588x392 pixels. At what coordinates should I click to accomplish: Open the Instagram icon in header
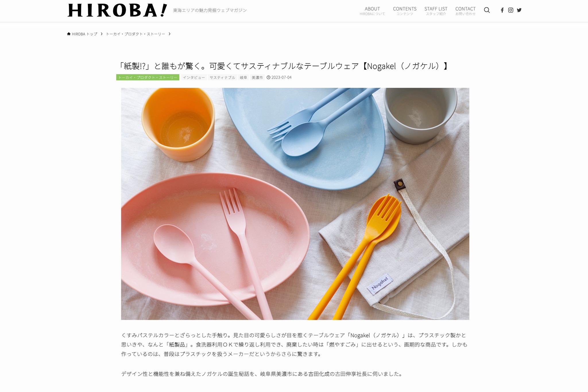click(x=510, y=10)
